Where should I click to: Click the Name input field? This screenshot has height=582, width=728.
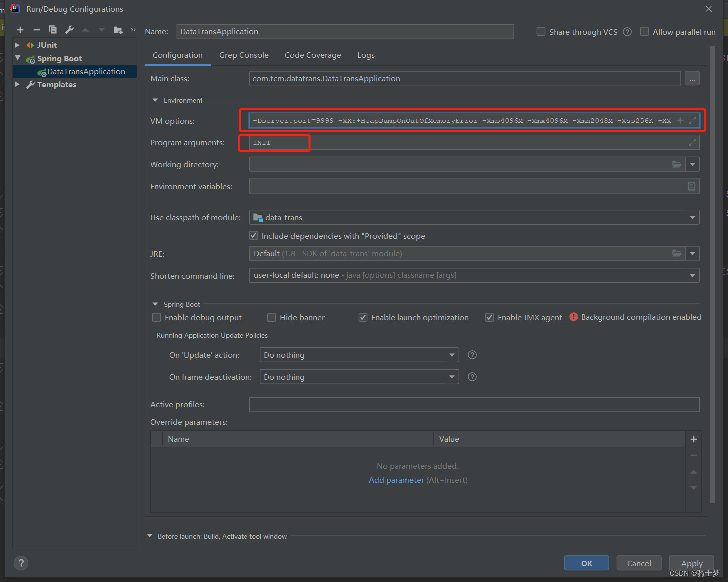[x=345, y=32]
